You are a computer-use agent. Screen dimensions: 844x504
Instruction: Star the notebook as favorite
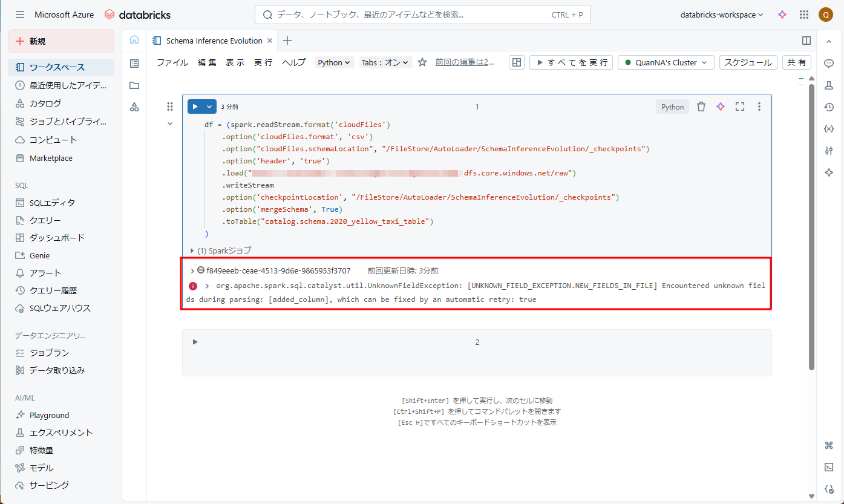(422, 62)
